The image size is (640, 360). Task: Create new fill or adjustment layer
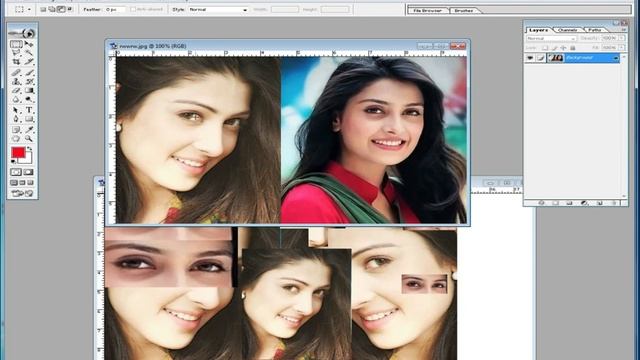pos(584,202)
